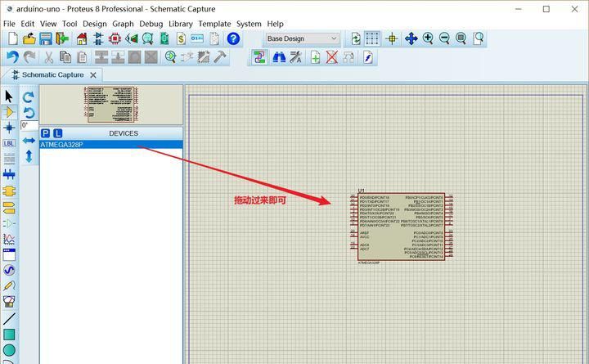Click the Redo arrow icon
This screenshot has width=589, height=364.
click(x=29, y=57)
